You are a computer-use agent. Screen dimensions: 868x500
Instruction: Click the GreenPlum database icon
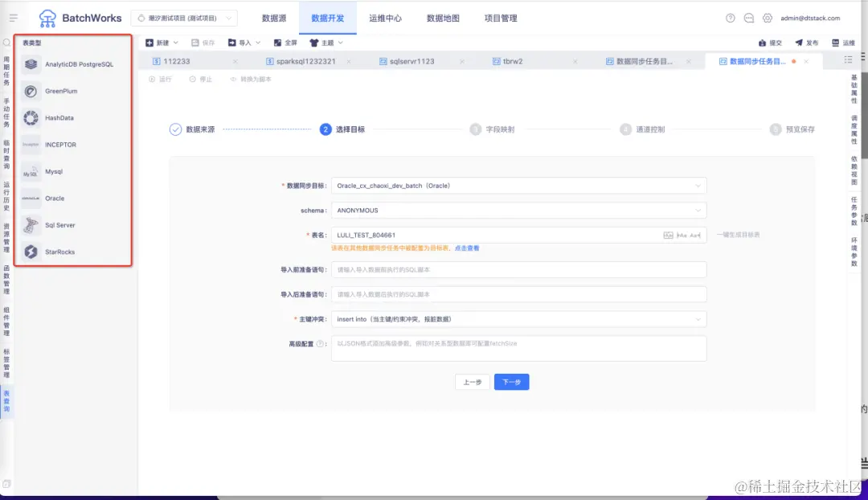pyautogui.click(x=32, y=91)
